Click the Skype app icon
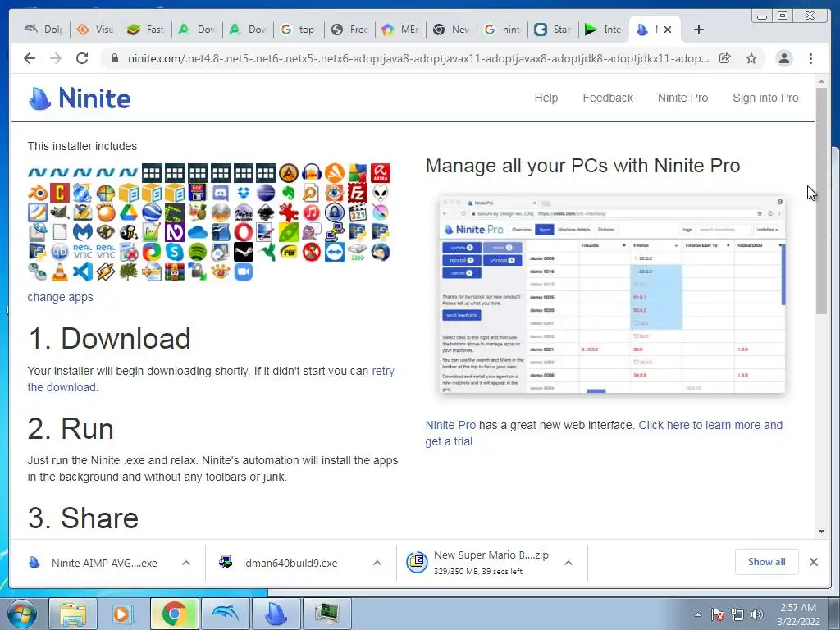 [x=175, y=252]
